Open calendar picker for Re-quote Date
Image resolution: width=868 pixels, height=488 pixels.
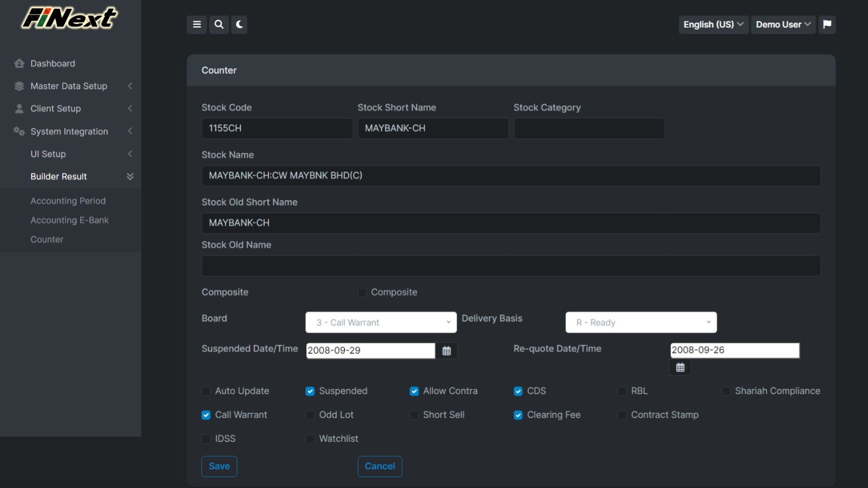pos(680,367)
